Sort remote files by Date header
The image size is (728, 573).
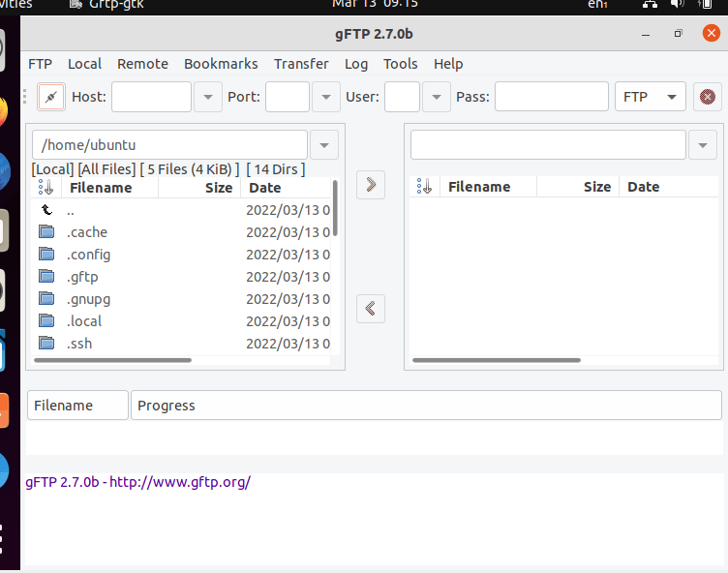click(669, 187)
